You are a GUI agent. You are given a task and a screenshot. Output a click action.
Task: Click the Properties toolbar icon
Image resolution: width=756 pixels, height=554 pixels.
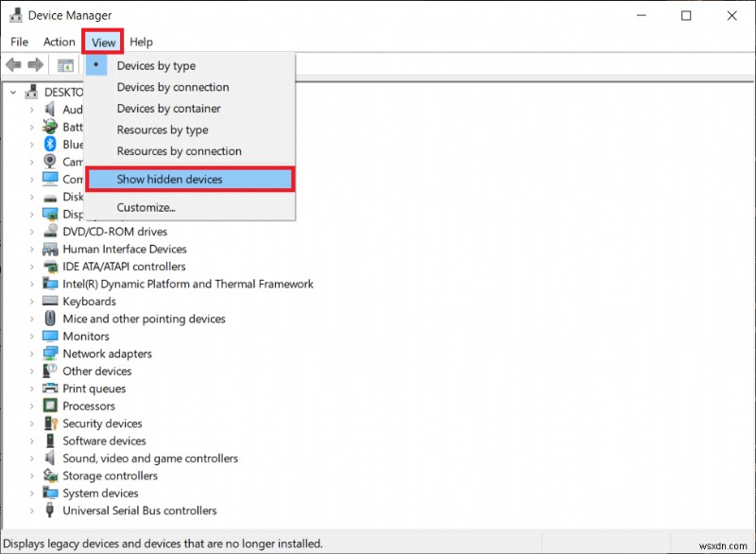point(65,65)
